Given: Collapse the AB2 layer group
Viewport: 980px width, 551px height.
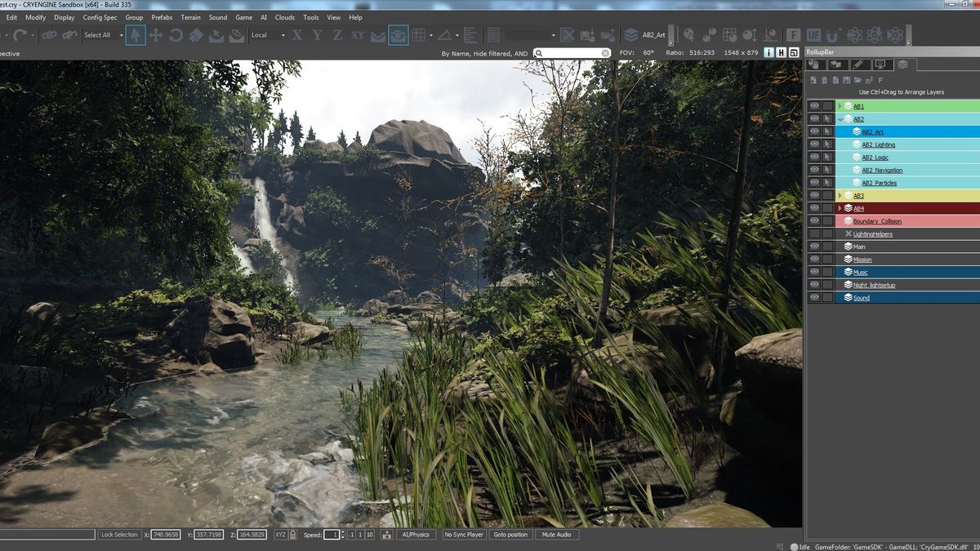Looking at the screenshot, I should coord(840,118).
